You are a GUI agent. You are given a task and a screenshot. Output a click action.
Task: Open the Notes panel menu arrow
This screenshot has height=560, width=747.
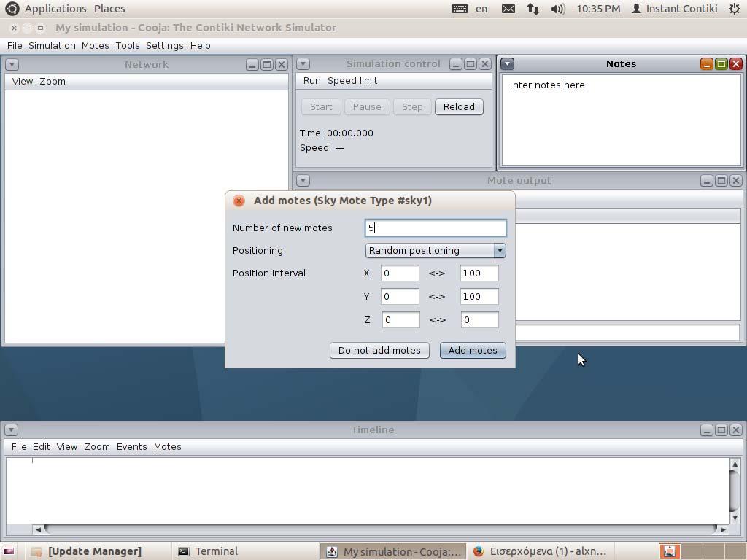508,63
